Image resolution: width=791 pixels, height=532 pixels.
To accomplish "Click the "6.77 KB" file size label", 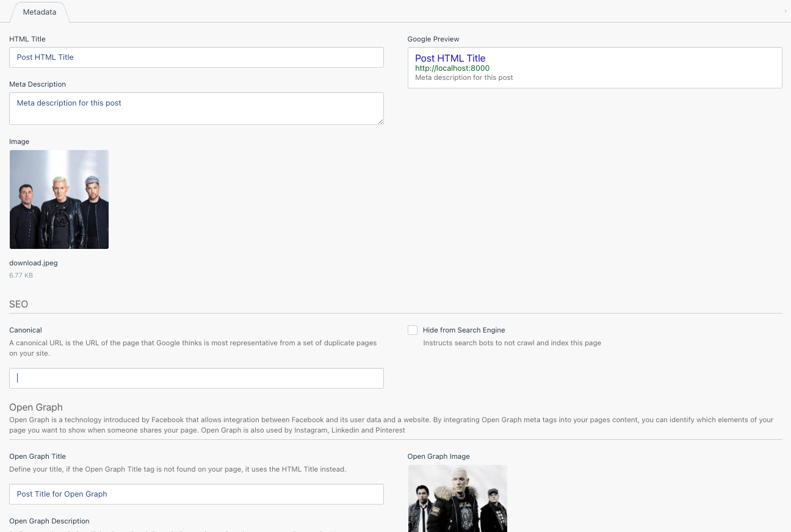I will pyautogui.click(x=21, y=275).
